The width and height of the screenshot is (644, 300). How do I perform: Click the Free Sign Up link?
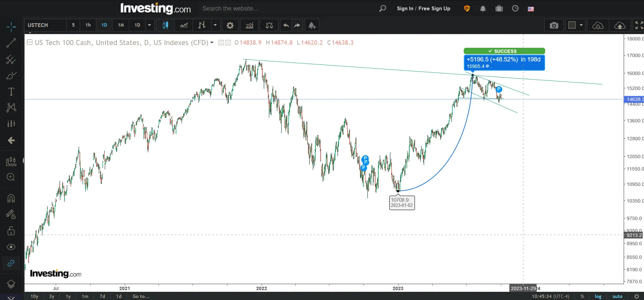point(434,9)
